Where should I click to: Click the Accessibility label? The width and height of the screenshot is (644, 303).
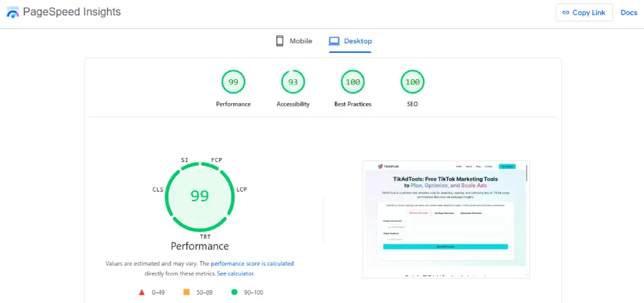(x=293, y=104)
